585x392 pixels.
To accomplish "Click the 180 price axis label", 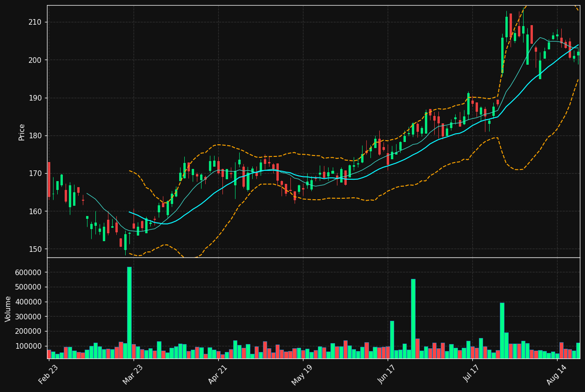I will (35, 136).
